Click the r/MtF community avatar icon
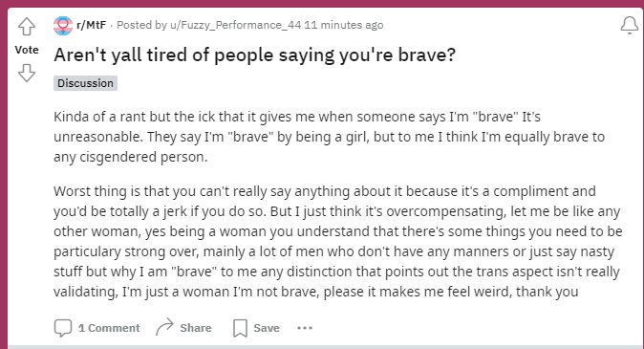644x349 pixels. click(63, 26)
